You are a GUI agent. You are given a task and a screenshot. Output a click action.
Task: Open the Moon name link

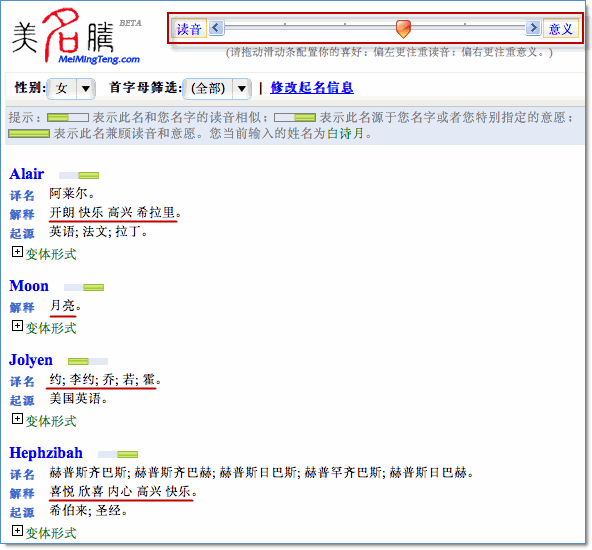[x=29, y=286]
